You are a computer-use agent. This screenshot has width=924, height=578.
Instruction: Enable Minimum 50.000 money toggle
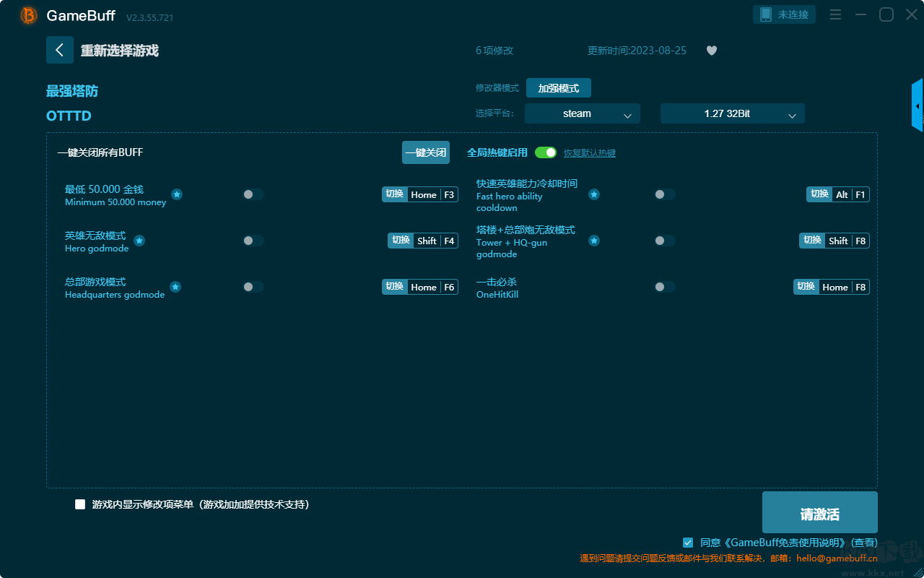coord(253,194)
